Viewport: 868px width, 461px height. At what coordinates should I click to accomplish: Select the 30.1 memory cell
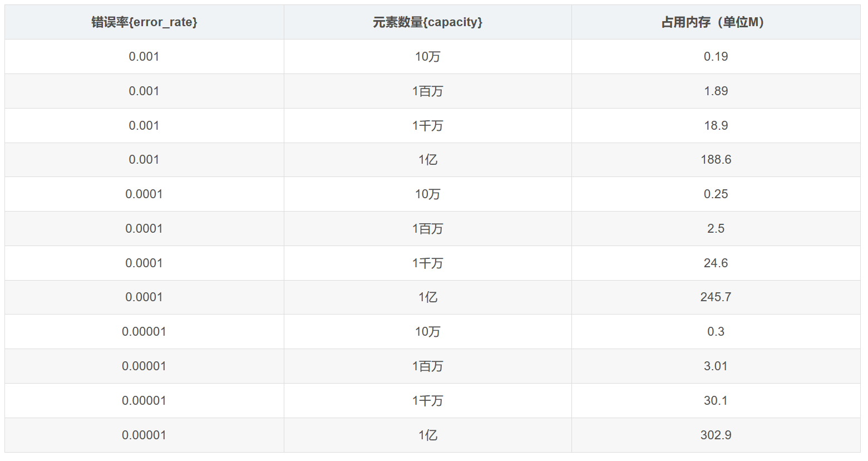click(716, 401)
